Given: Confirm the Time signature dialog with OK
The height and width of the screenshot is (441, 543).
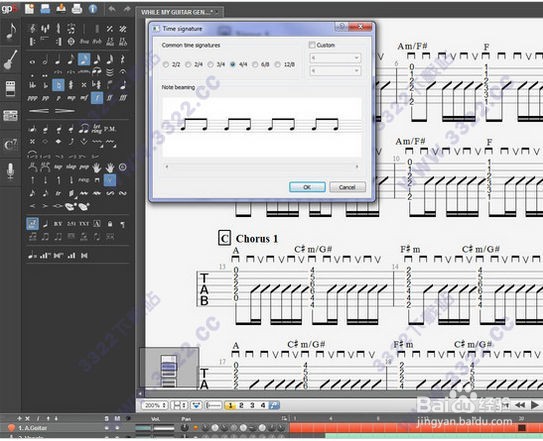Looking at the screenshot, I should click(307, 187).
